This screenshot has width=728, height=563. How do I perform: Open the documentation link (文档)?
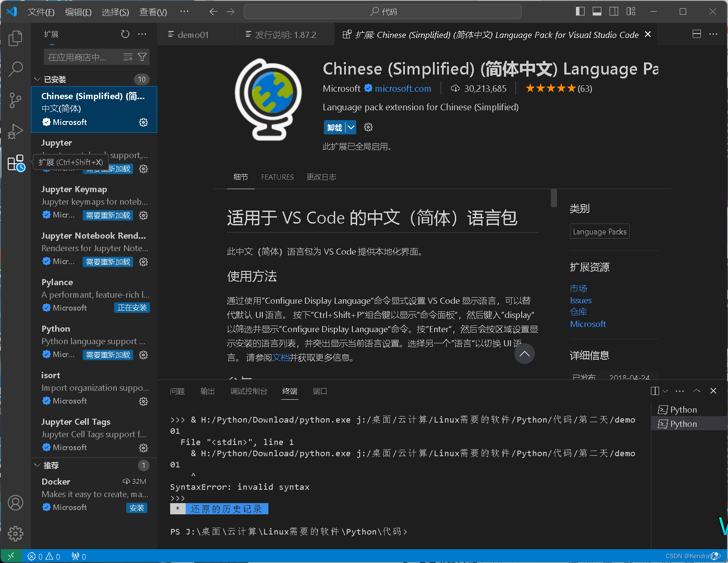coord(281,358)
